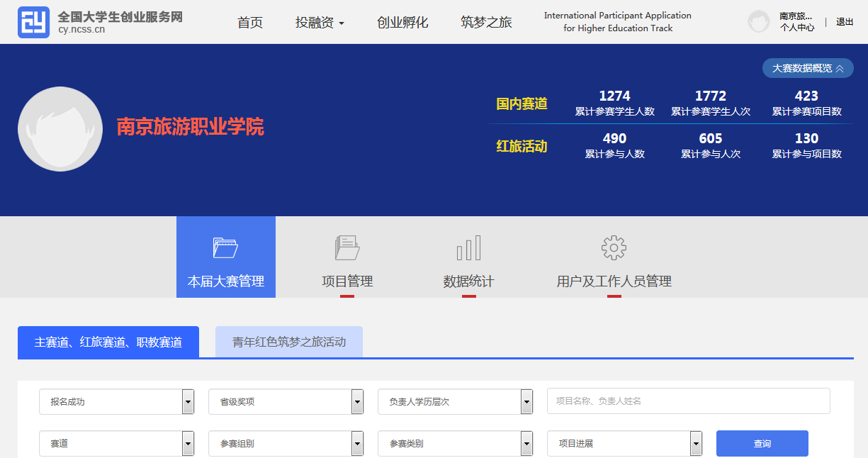
Task: Open the 省级奖项 dropdown
Action: tap(286, 402)
